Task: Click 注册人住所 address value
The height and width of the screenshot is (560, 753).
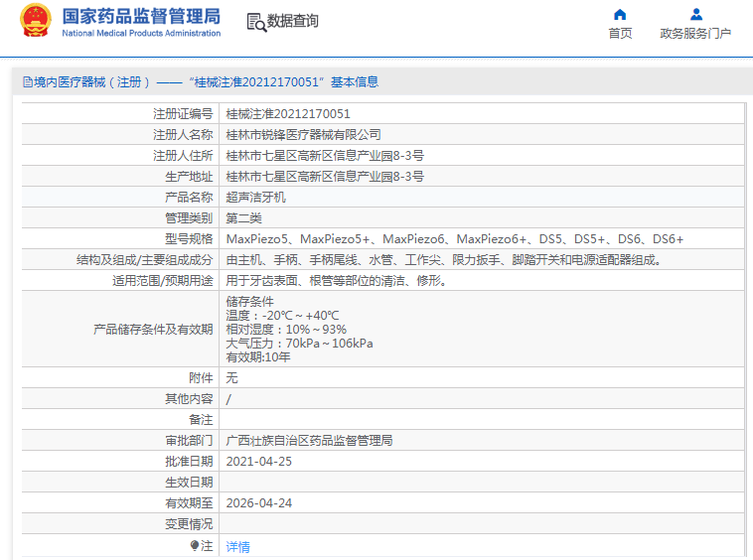Action: point(325,156)
